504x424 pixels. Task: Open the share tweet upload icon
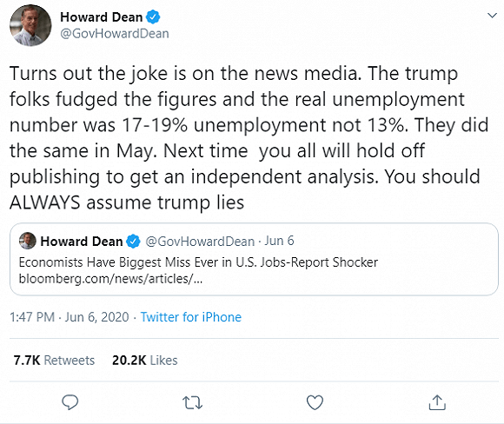[437, 402]
